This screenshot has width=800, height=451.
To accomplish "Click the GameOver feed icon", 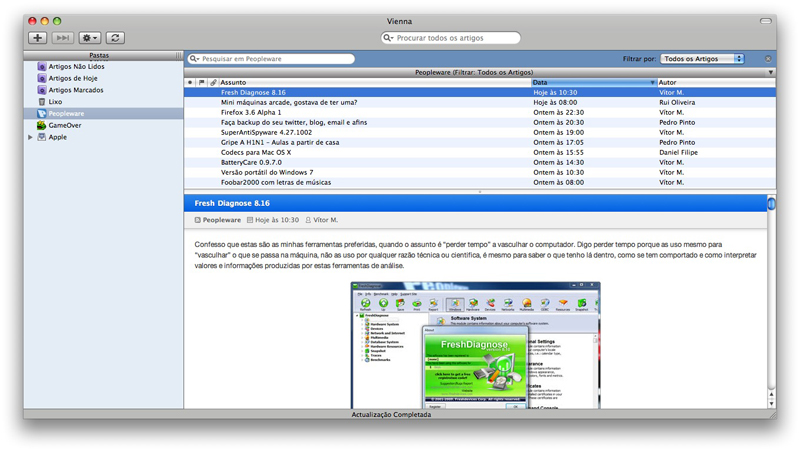I will pyautogui.click(x=41, y=125).
